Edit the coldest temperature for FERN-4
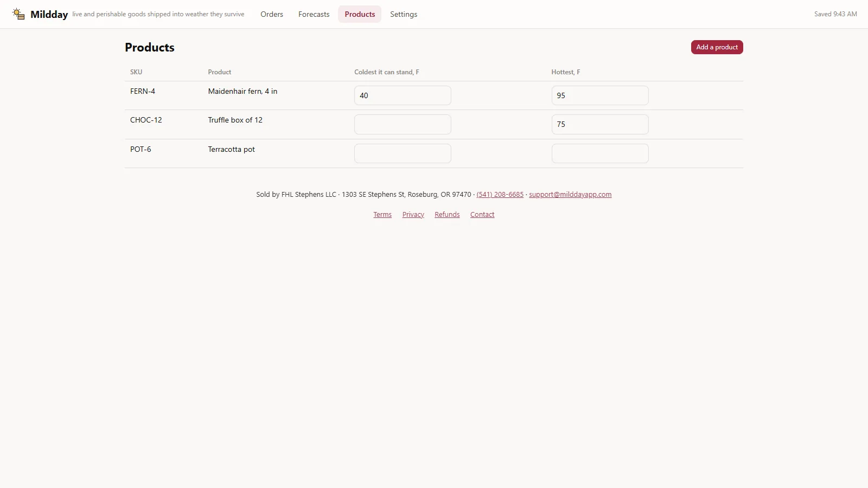This screenshot has width=868, height=488. pos(403,95)
